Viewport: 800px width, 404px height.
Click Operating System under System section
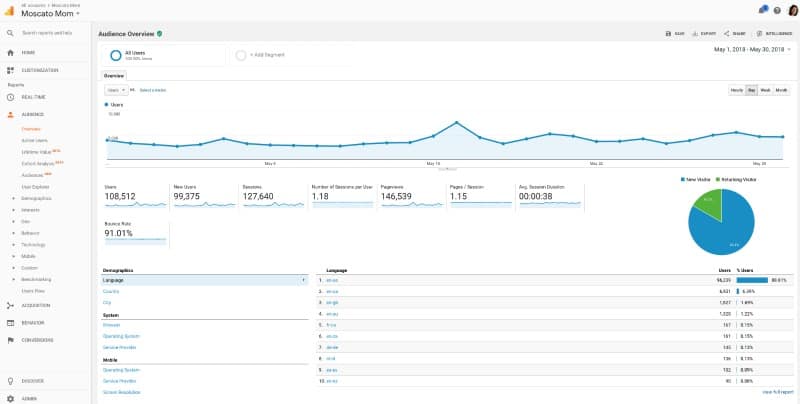pos(121,336)
